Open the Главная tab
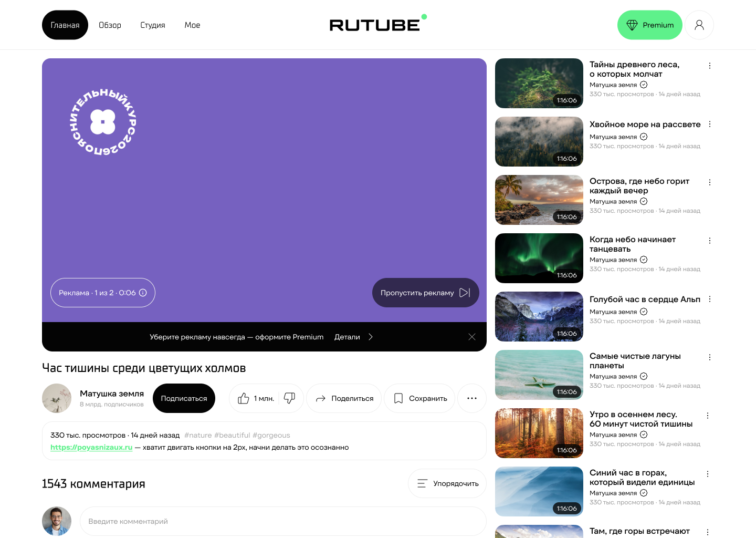Viewport: 756px width, 538px height. [65, 25]
